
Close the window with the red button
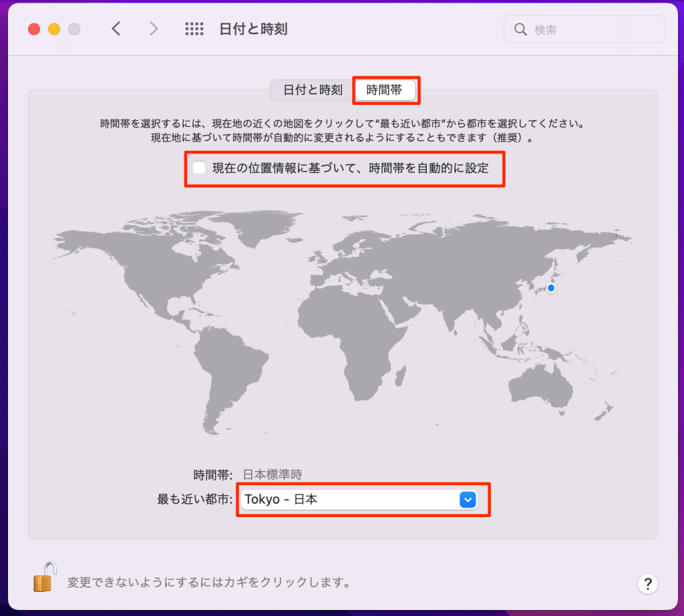tap(33, 29)
